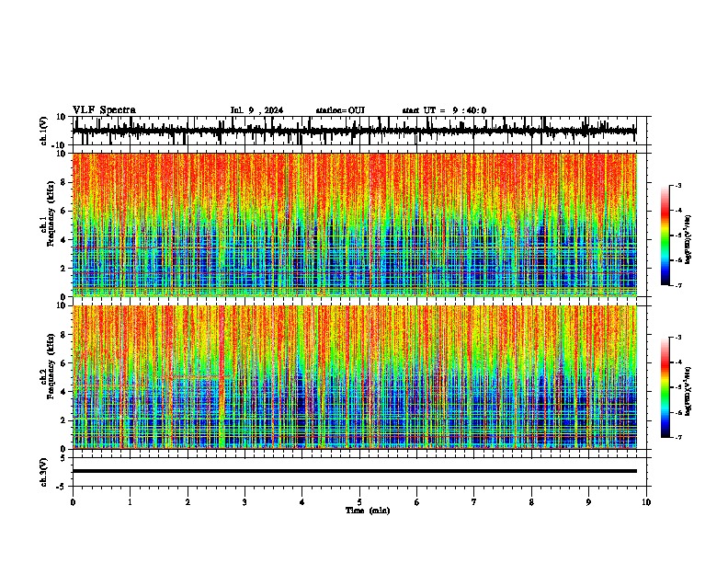Click the "ch.3(V)" axis label
Image resolution: width=728 pixels, height=563 pixels.
(44, 472)
